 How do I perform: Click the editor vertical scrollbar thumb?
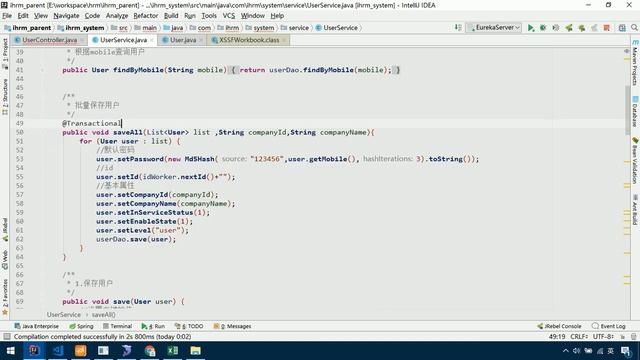click(628, 110)
